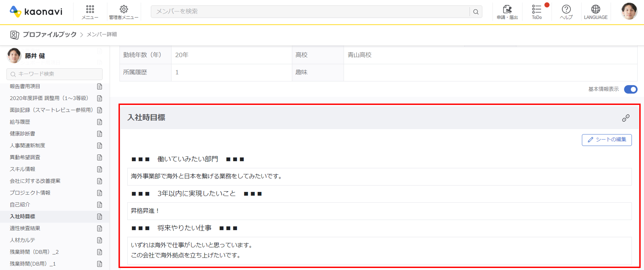Copy link icon for 入社時目標 sheet
Screen dimensions: 644x270
[x=626, y=118]
